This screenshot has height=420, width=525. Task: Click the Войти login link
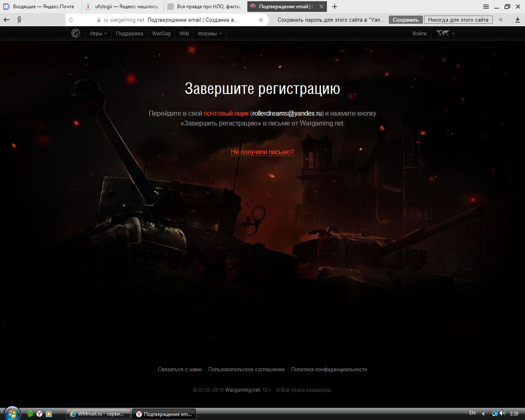coord(419,34)
